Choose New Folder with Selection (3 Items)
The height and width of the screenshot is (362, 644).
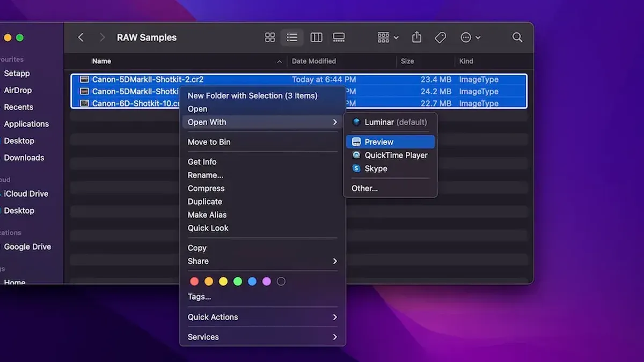point(252,95)
